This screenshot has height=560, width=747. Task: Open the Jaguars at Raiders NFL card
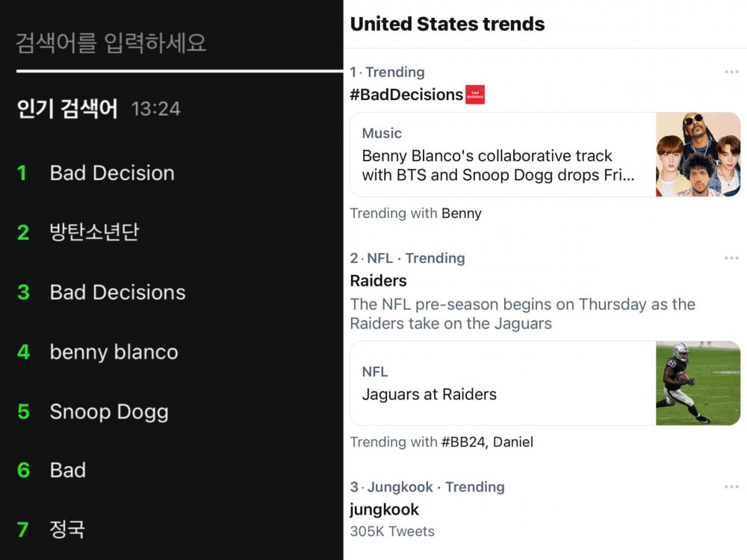545,383
